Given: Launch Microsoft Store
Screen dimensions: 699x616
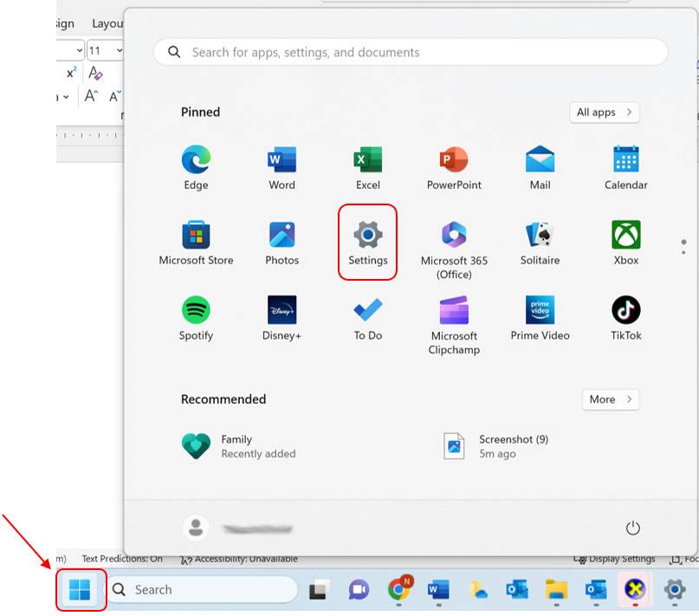Looking at the screenshot, I should coord(196,243).
